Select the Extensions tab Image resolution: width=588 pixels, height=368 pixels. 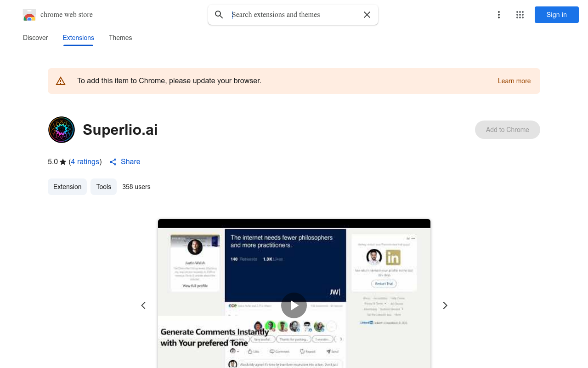[x=79, y=38]
